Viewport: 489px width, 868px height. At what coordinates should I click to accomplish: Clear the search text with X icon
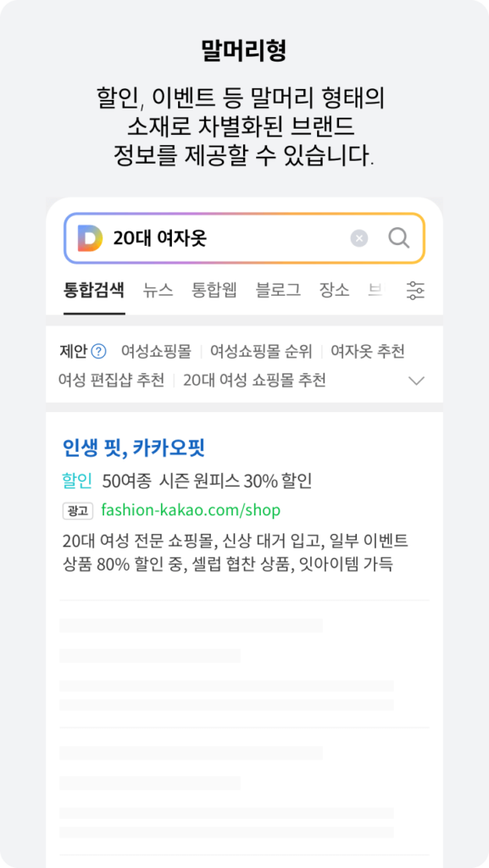(x=359, y=238)
